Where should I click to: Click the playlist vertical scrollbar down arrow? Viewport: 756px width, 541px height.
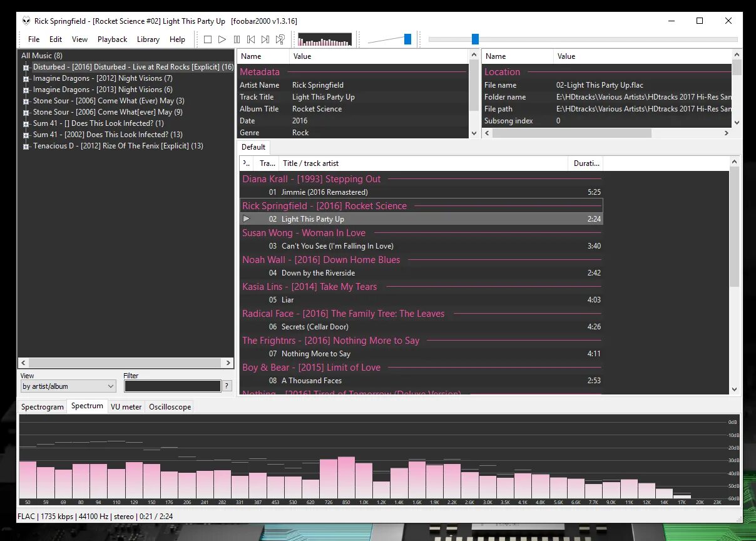tap(735, 389)
